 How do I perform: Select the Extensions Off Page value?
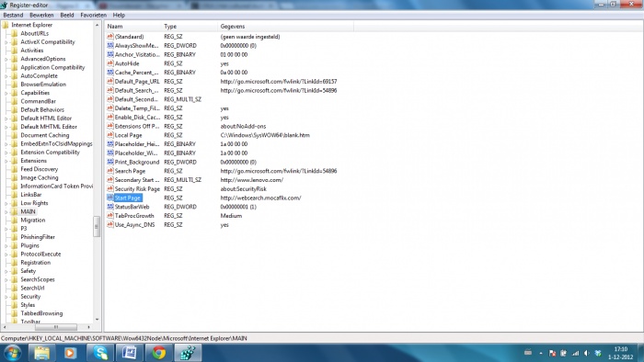click(x=137, y=126)
